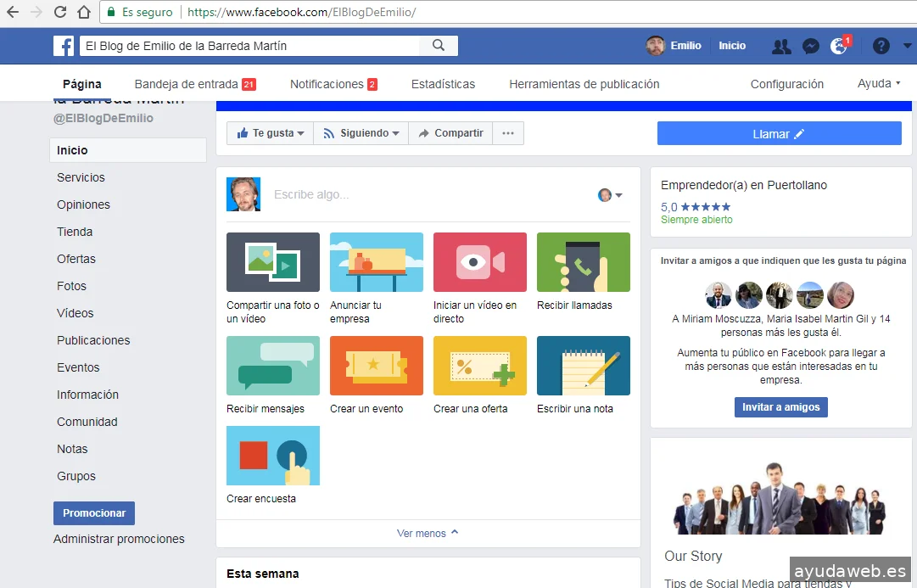Click the 'Invitar a amigos' button
917x588 pixels.
pyautogui.click(x=780, y=407)
